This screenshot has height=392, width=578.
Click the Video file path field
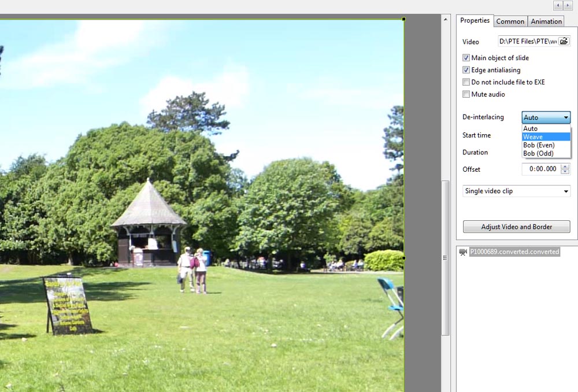click(x=528, y=41)
